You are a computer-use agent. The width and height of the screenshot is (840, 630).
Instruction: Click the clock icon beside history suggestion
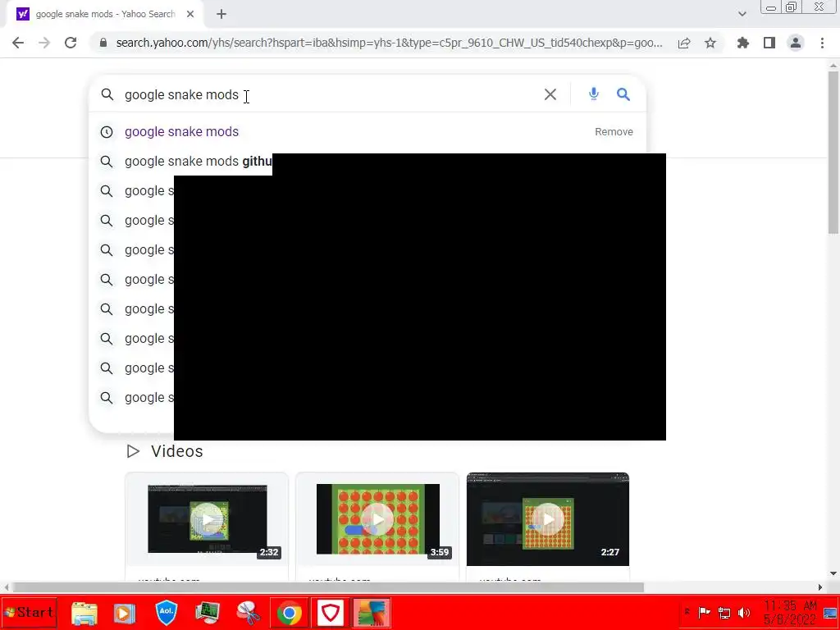coord(107,132)
